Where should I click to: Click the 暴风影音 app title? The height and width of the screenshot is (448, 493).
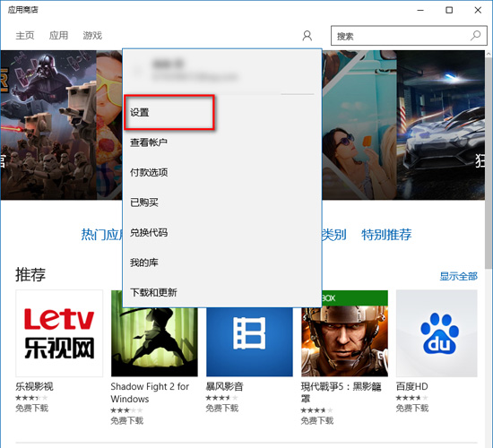pyautogui.click(x=224, y=386)
